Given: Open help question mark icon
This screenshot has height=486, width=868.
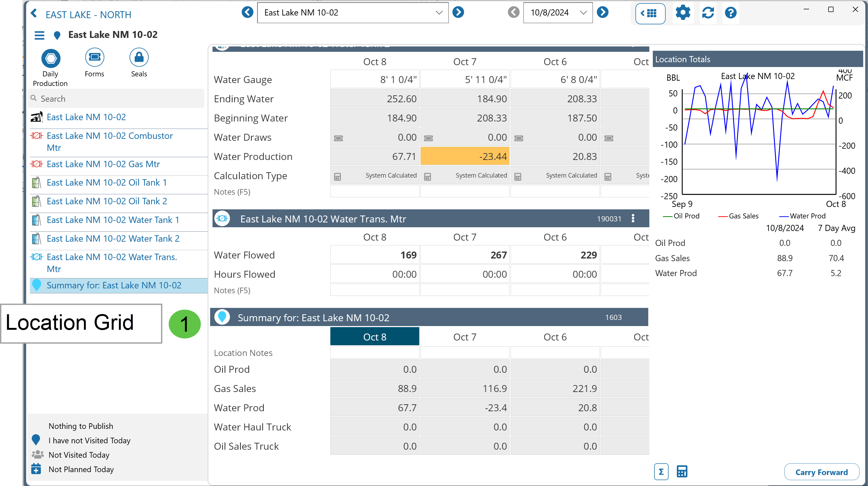Looking at the screenshot, I should pos(730,13).
